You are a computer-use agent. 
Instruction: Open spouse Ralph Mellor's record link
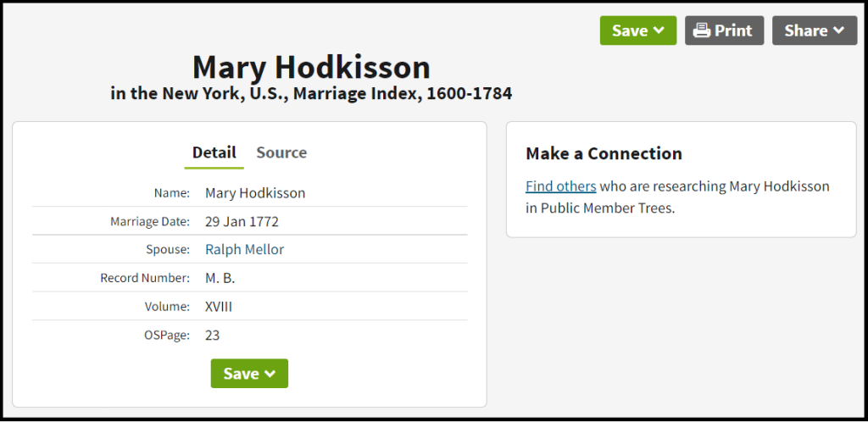click(244, 249)
